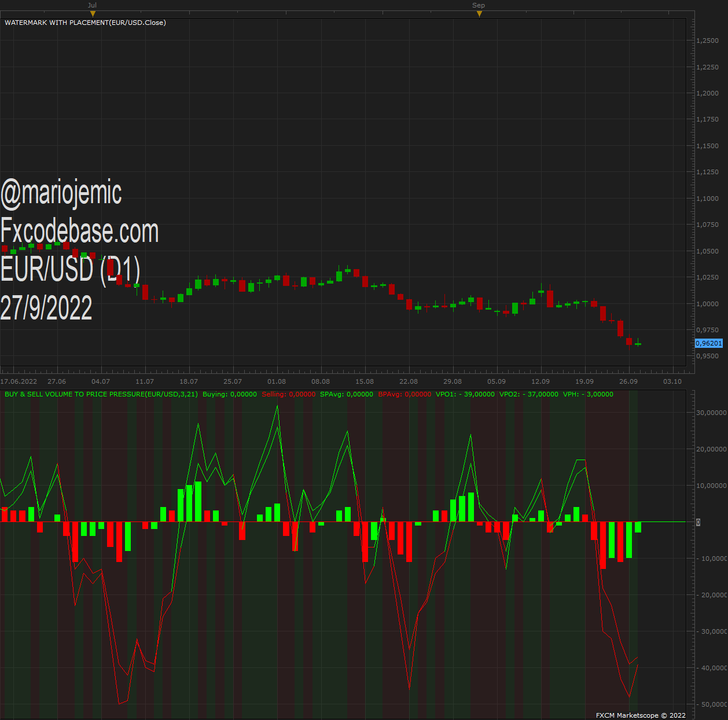728x720 pixels.
Task: Click the Buying: 0,00000 value
Action: 230,394
